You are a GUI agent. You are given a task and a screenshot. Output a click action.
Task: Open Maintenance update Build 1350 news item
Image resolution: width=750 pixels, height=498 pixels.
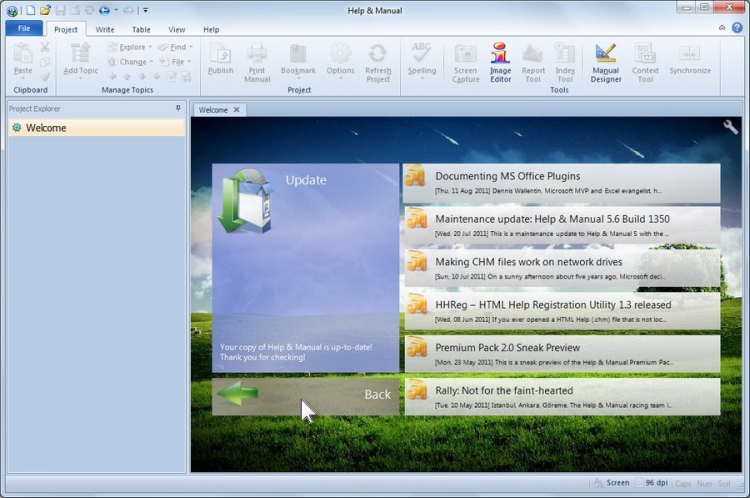562,226
